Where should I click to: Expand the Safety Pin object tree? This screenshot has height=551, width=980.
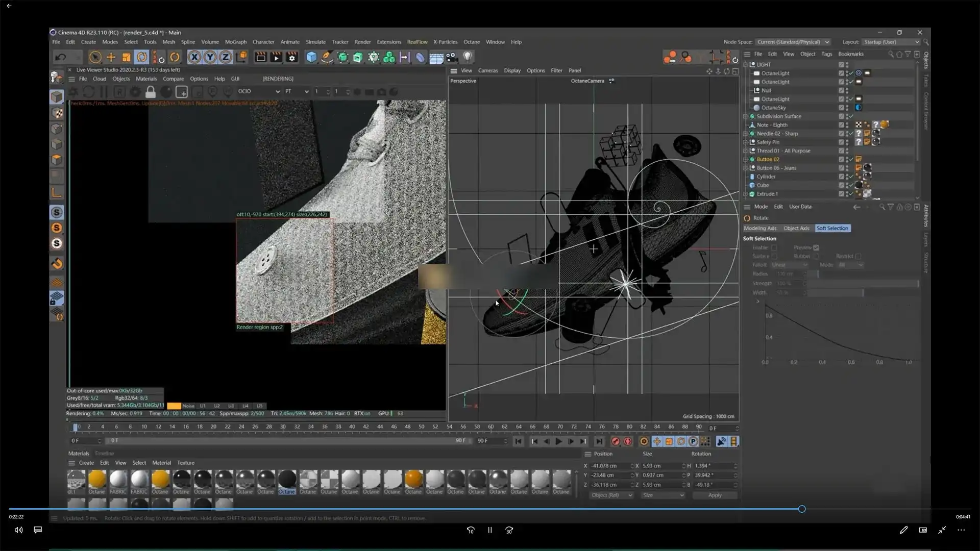[745, 142]
